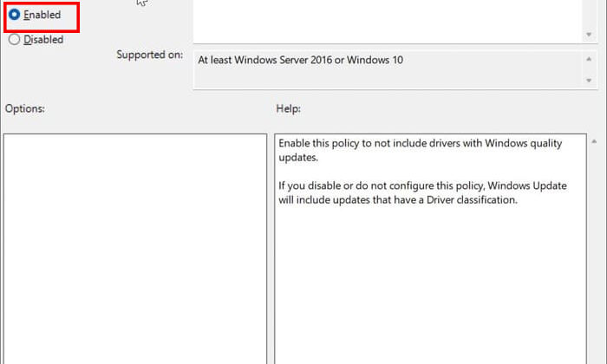Click the comment box scroll down arrow
The height and width of the screenshot is (364, 607).
pyautogui.click(x=590, y=35)
